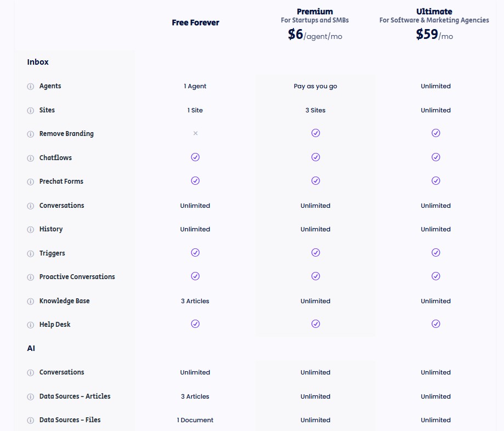This screenshot has width=504, height=431.
Task: Select the Free Forever plan heading
Action: pyautogui.click(x=195, y=23)
